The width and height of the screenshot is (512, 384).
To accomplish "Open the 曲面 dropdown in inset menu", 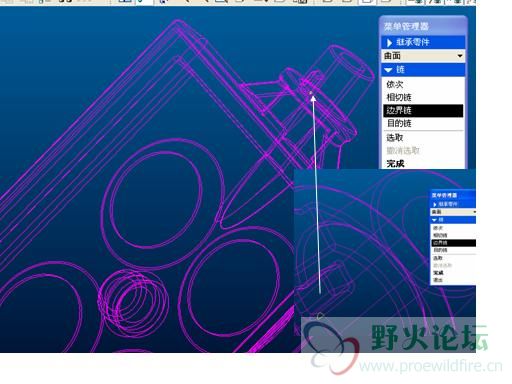I will pos(453,212).
